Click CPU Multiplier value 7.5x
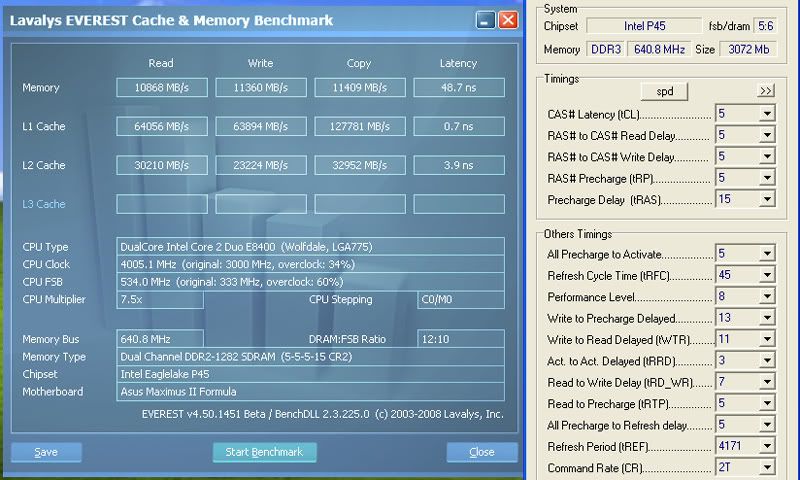This screenshot has height=480, width=800. coord(160,299)
